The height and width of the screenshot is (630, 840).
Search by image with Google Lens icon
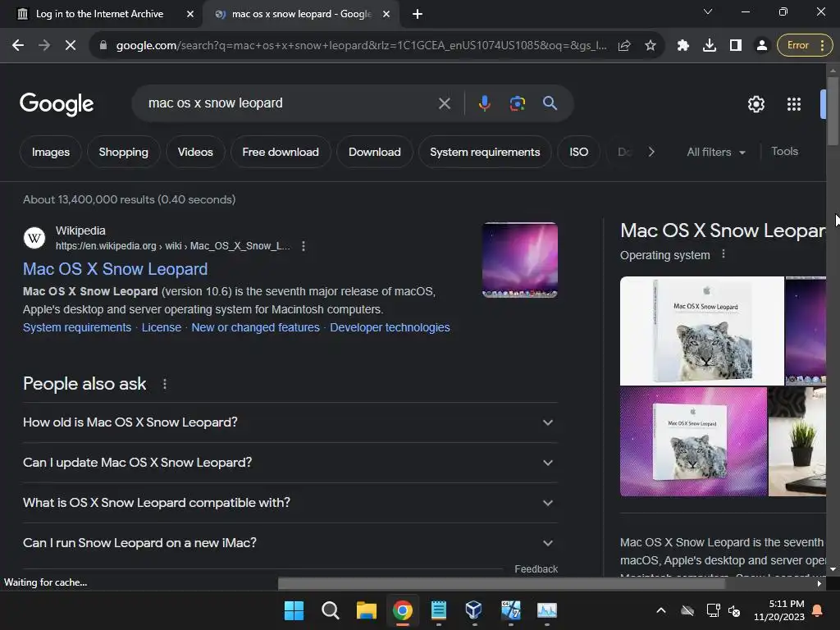tap(517, 103)
